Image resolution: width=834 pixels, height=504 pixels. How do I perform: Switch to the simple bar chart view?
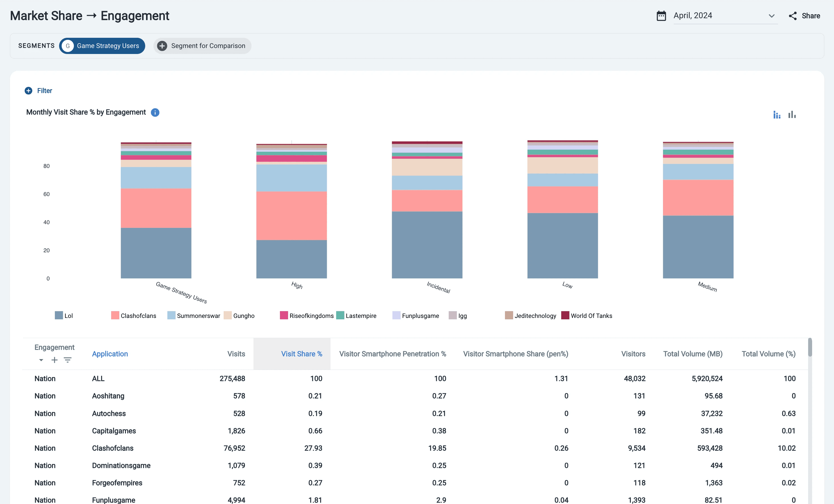pos(792,115)
